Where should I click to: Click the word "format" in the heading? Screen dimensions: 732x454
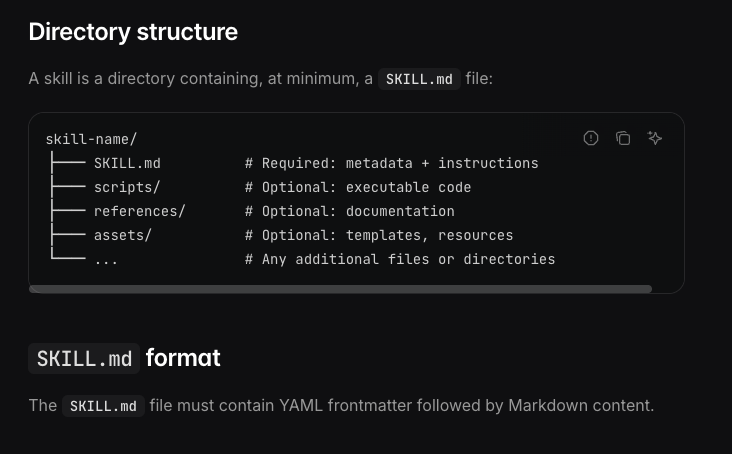tap(183, 358)
